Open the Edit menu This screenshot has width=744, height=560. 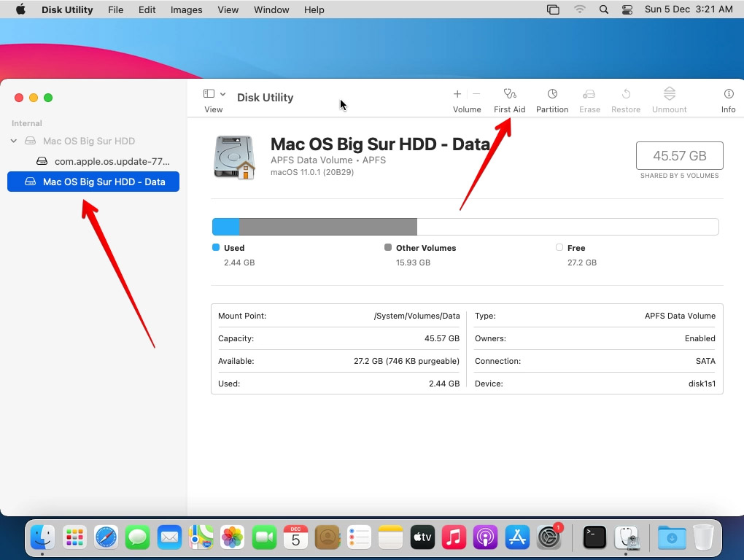(x=147, y=9)
